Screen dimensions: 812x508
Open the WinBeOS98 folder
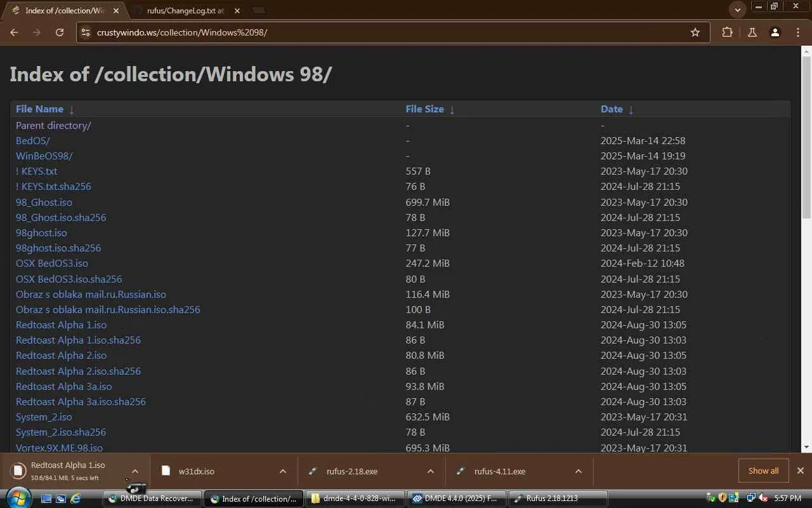(44, 156)
